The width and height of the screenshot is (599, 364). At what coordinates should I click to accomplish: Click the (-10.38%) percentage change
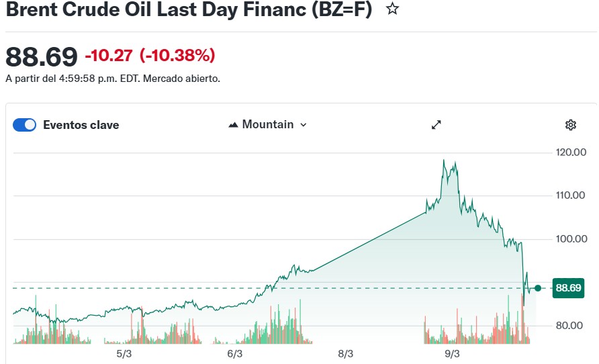point(177,55)
